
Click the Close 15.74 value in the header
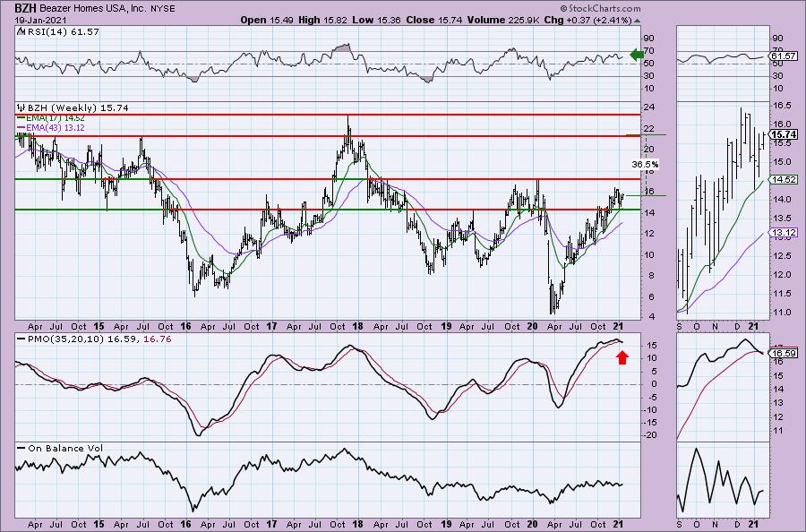[433, 20]
